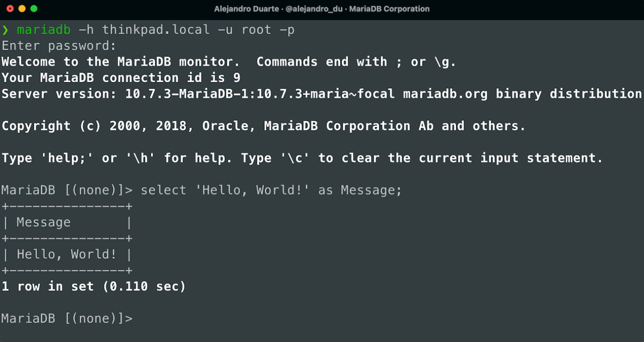Screen dimensions: 644x342
Task: Click the empty MariaDB [(none)]> prompt at the bottom
Action: [x=67, y=318]
